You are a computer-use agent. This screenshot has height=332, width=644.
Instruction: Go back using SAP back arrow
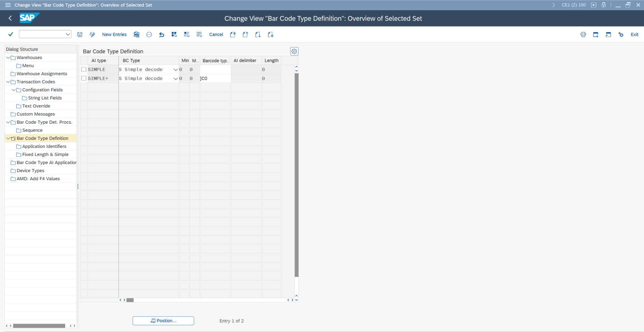[x=10, y=18]
